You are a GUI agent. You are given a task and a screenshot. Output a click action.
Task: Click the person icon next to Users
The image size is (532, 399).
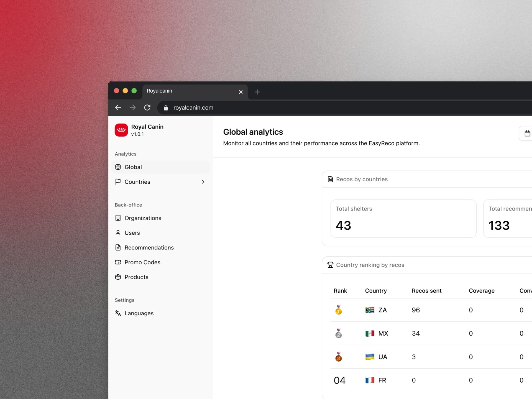pos(118,233)
